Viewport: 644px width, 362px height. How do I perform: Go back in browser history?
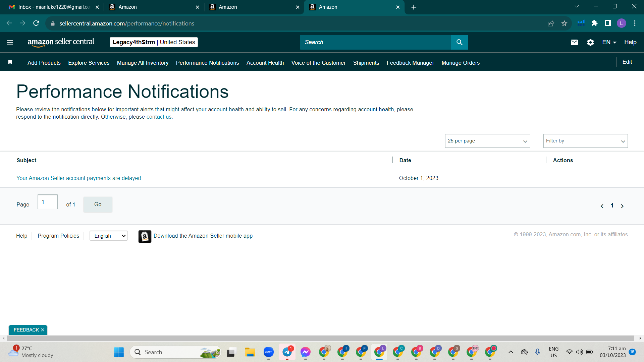9,23
